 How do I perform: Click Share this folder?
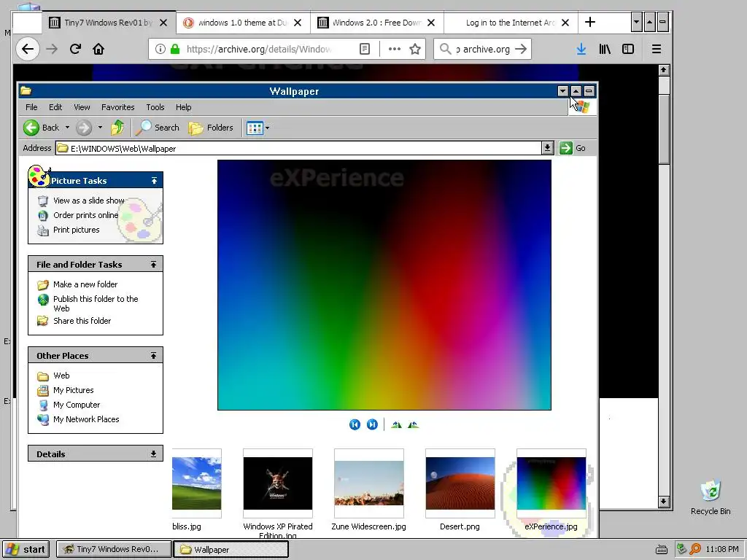[x=82, y=321]
